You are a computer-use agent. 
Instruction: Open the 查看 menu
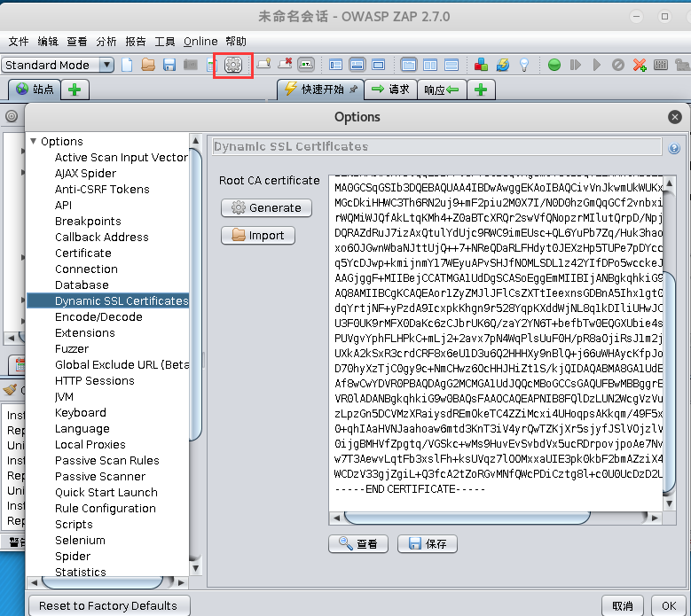[77, 42]
